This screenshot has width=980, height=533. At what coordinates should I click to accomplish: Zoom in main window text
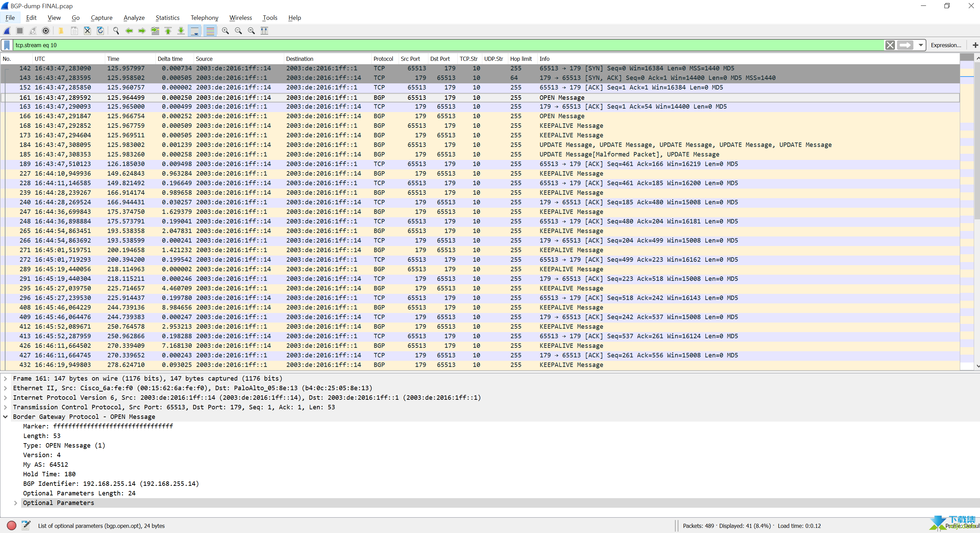coord(225,31)
